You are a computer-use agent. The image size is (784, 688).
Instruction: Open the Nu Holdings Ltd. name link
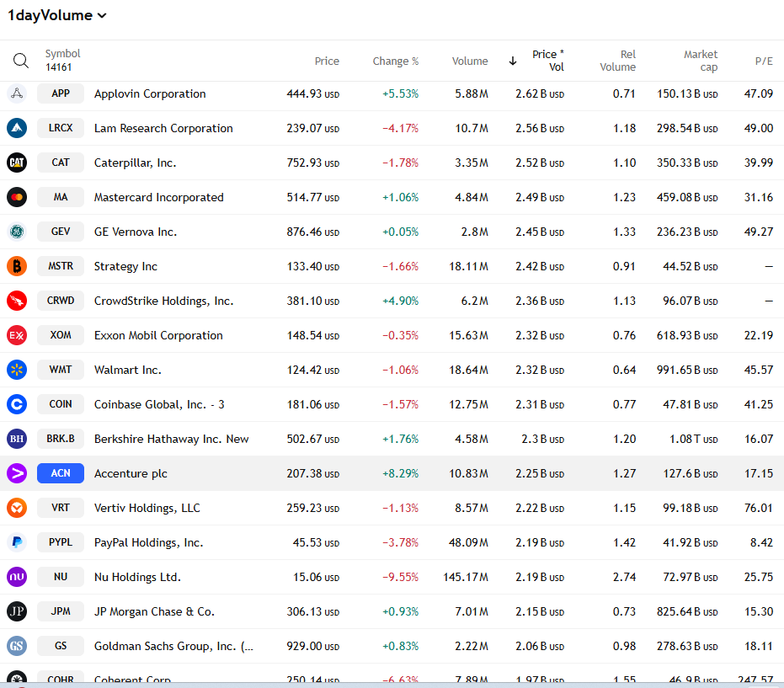tap(137, 577)
